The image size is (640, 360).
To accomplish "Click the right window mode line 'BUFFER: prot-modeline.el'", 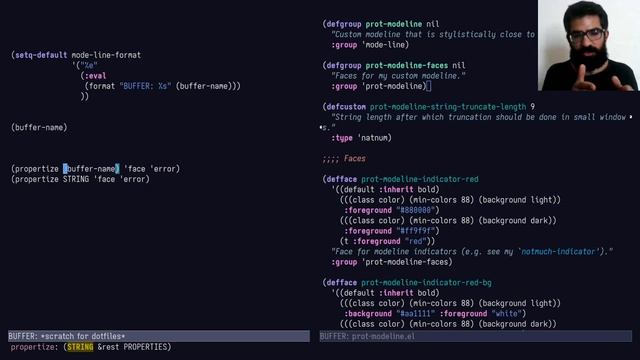I will coord(476,336).
